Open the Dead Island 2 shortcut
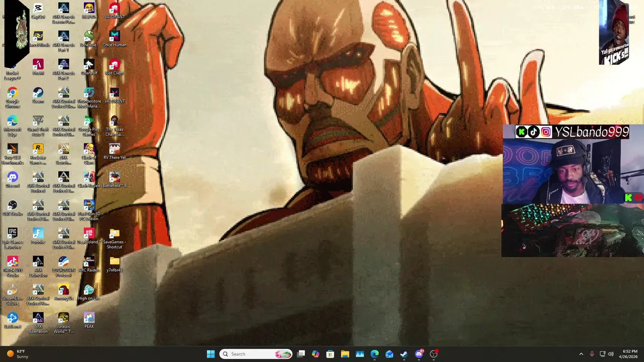This screenshot has width=644, height=362. click(x=89, y=236)
